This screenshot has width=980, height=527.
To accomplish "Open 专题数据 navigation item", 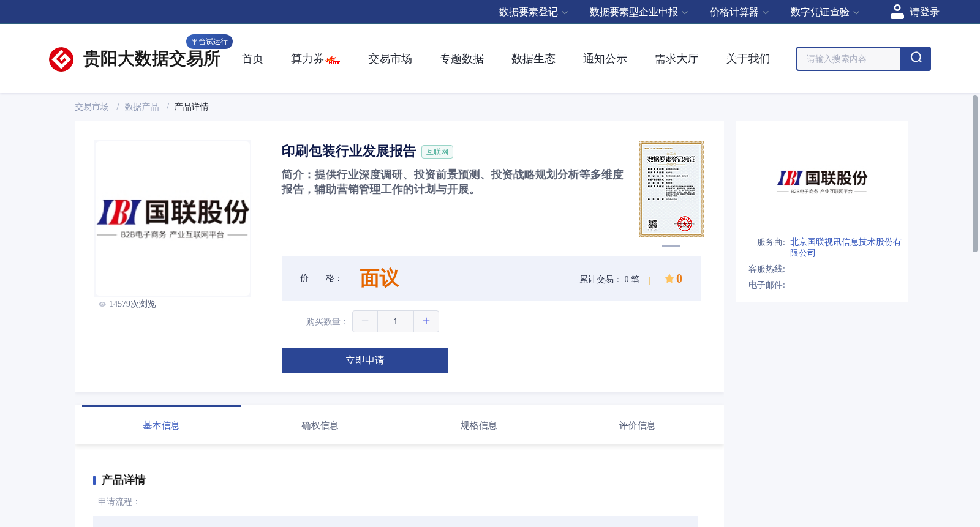I will pos(462,59).
